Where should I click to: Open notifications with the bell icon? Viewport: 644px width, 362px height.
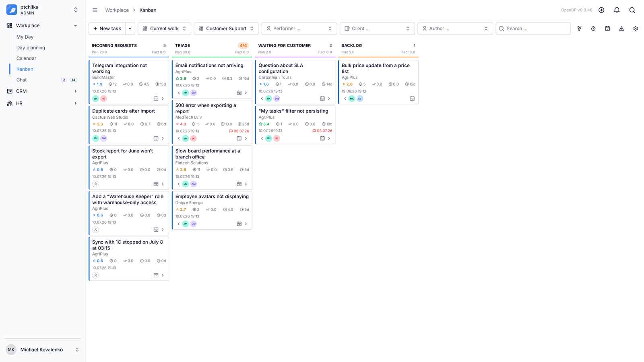tap(617, 10)
